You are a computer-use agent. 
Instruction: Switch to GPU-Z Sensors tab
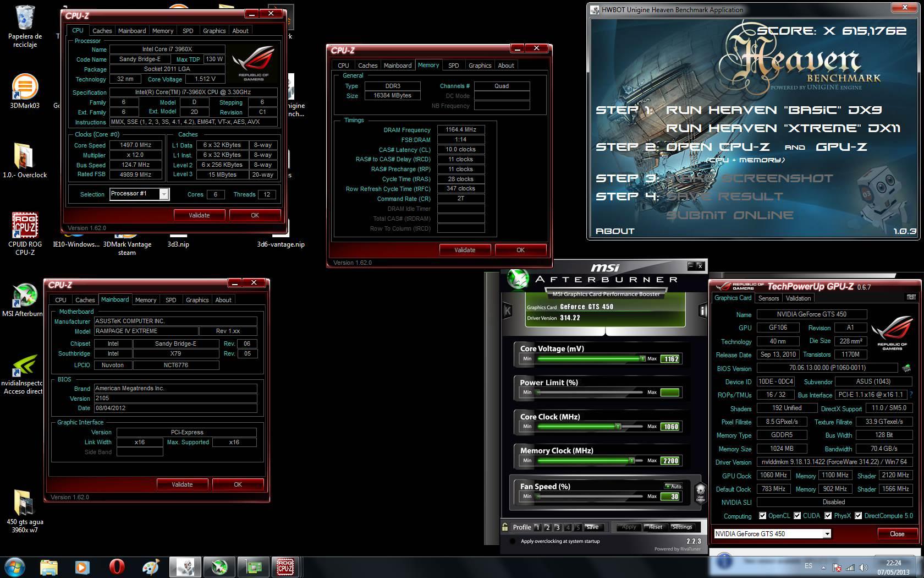768,298
